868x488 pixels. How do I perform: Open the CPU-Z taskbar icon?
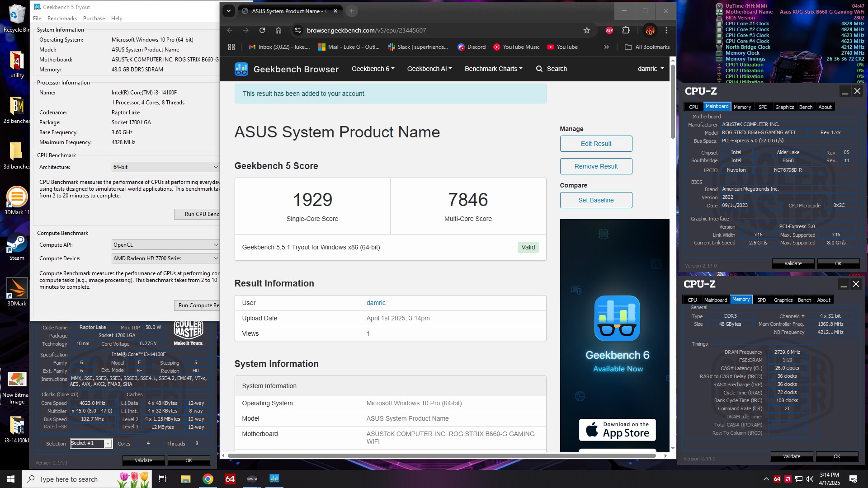tap(252, 479)
